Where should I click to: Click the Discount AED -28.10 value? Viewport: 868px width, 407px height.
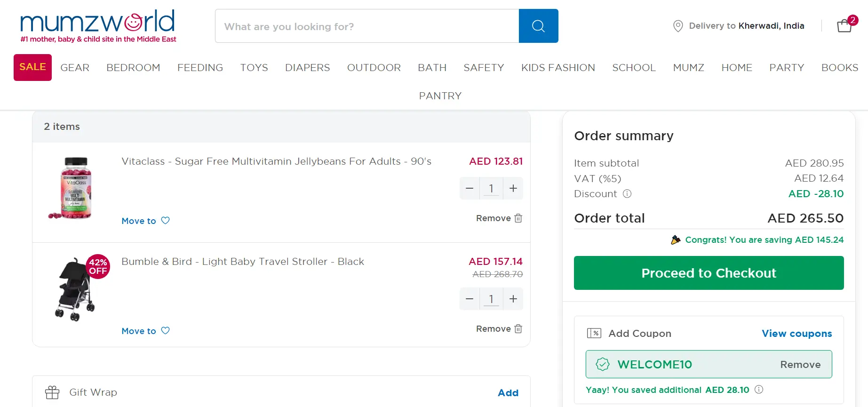816,194
